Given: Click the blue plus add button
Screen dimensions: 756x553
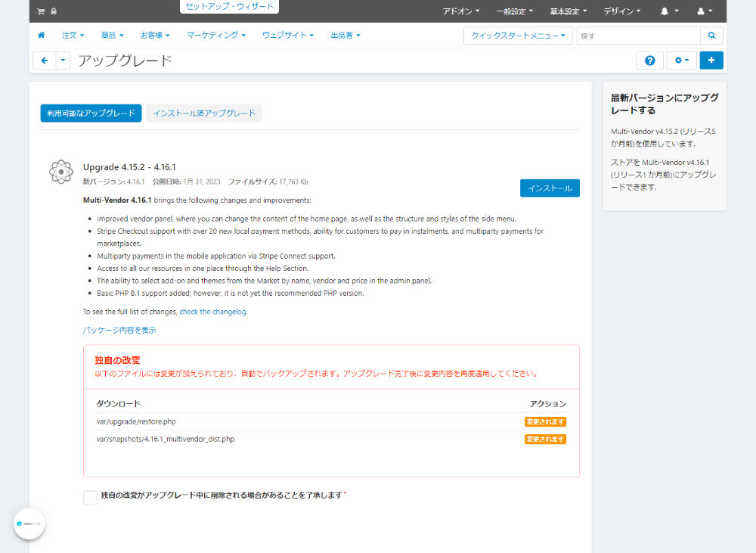Looking at the screenshot, I should [711, 61].
